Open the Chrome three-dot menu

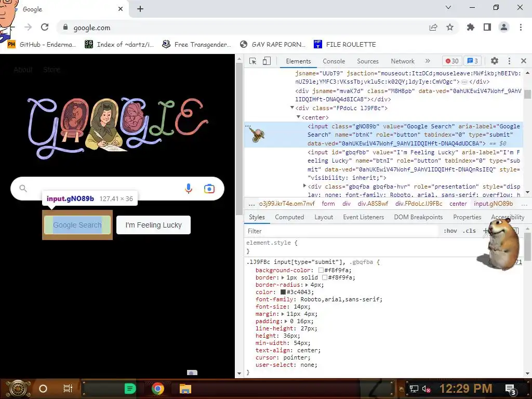pos(521,27)
